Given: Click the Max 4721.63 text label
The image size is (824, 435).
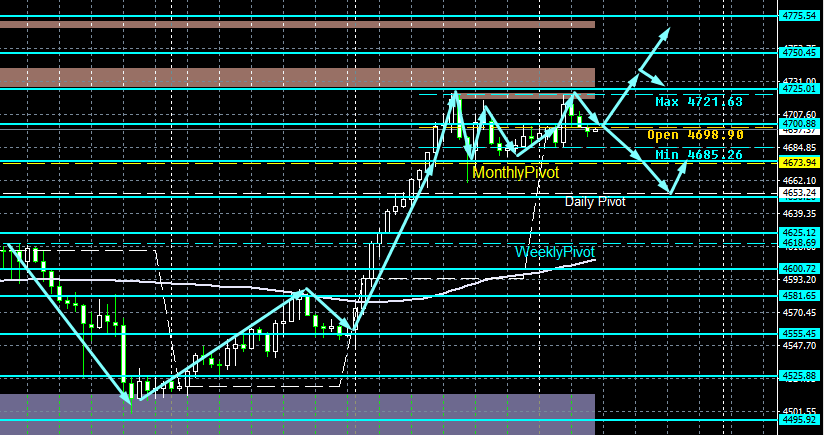Looking at the screenshot, I should pos(699,102).
